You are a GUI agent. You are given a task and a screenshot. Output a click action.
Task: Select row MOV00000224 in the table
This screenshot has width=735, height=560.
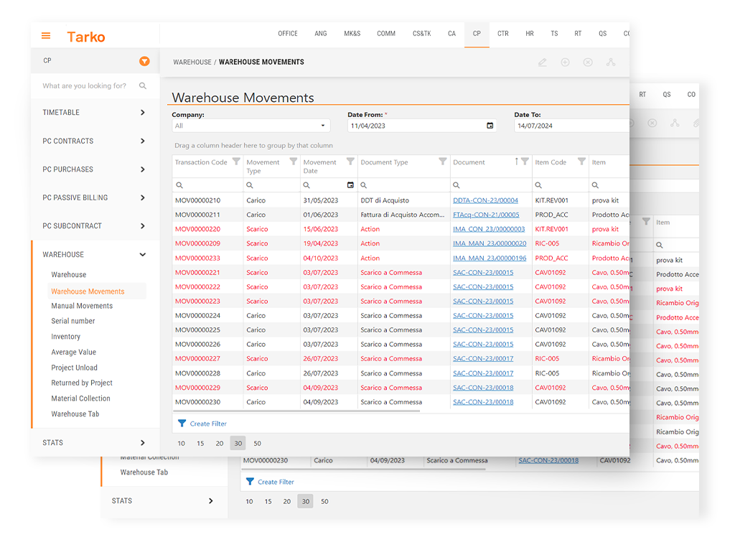[197, 316]
